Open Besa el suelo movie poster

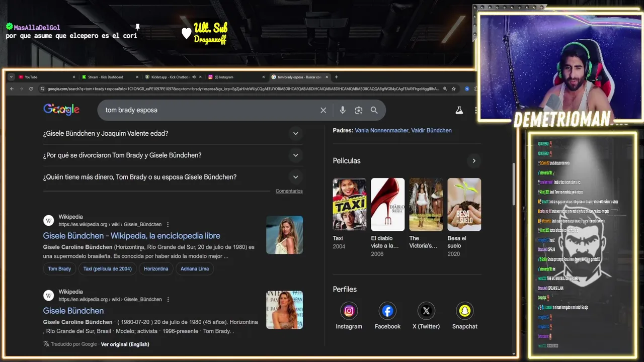click(x=464, y=205)
